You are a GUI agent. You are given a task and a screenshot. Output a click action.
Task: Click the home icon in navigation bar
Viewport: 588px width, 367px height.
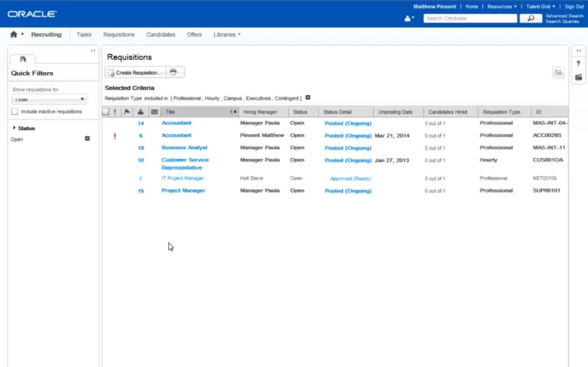pos(13,35)
